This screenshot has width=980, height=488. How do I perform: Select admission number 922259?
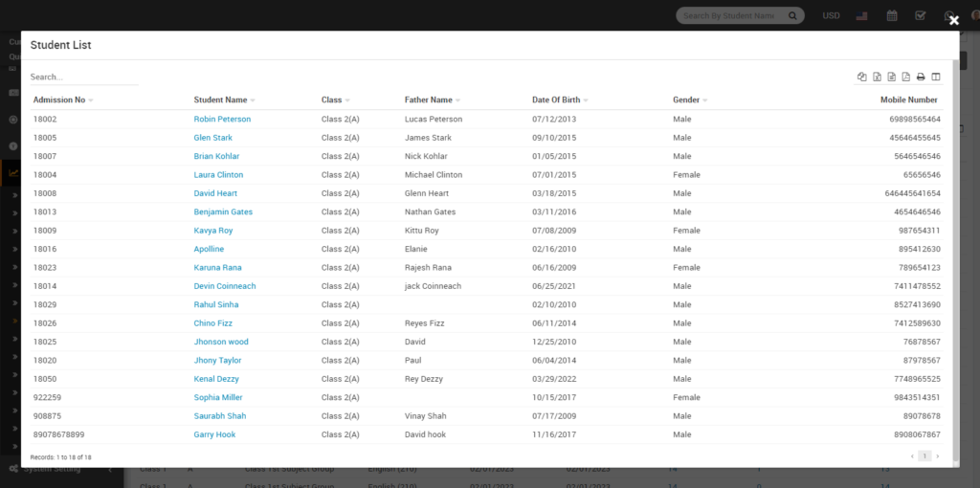click(48, 397)
